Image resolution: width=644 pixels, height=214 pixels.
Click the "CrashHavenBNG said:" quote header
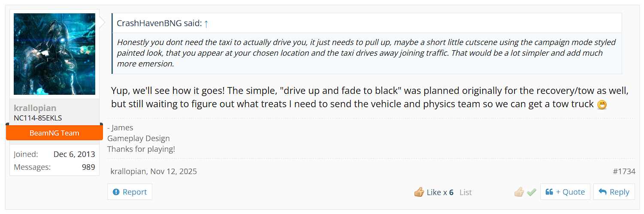coord(159,24)
